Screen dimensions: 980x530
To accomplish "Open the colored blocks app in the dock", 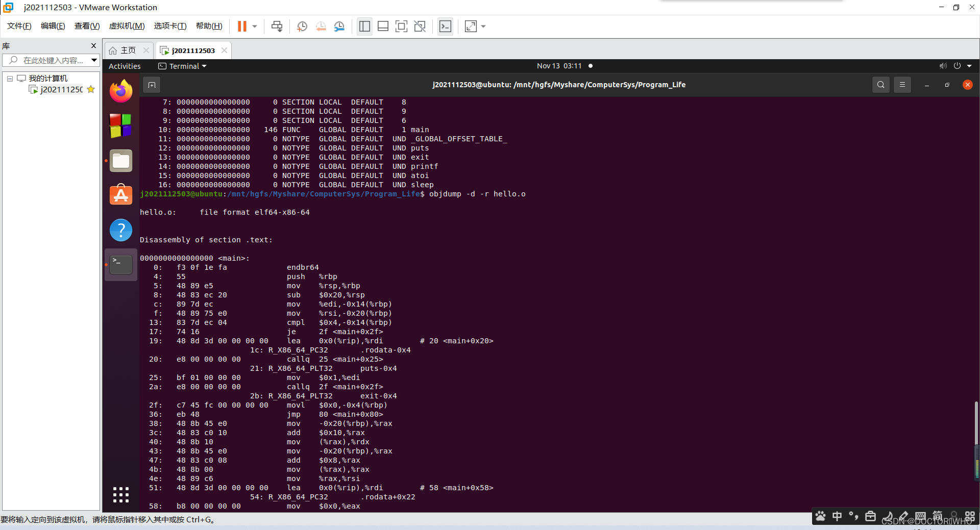I will (121, 126).
